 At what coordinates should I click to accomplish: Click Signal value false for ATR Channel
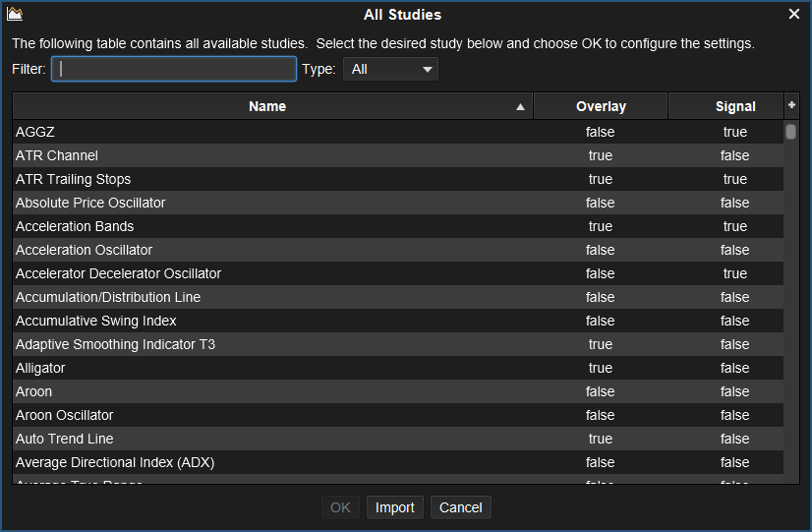735,155
